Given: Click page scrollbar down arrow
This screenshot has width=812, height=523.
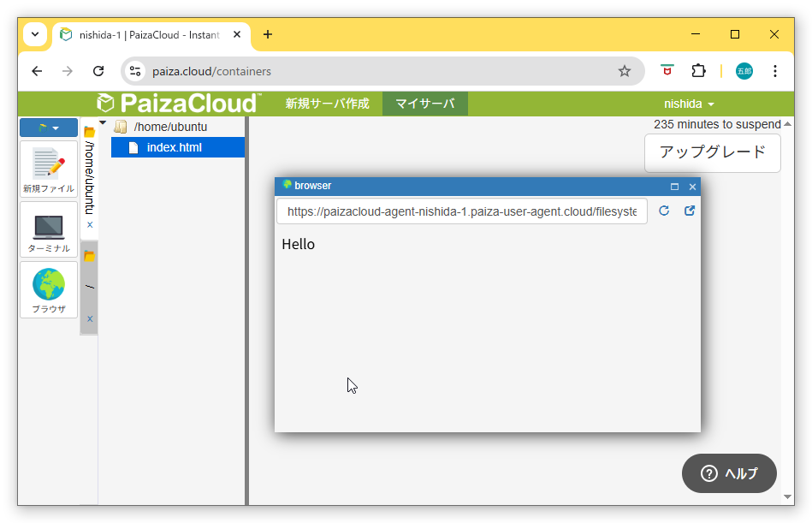Looking at the screenshot, I should click(788, 496).
